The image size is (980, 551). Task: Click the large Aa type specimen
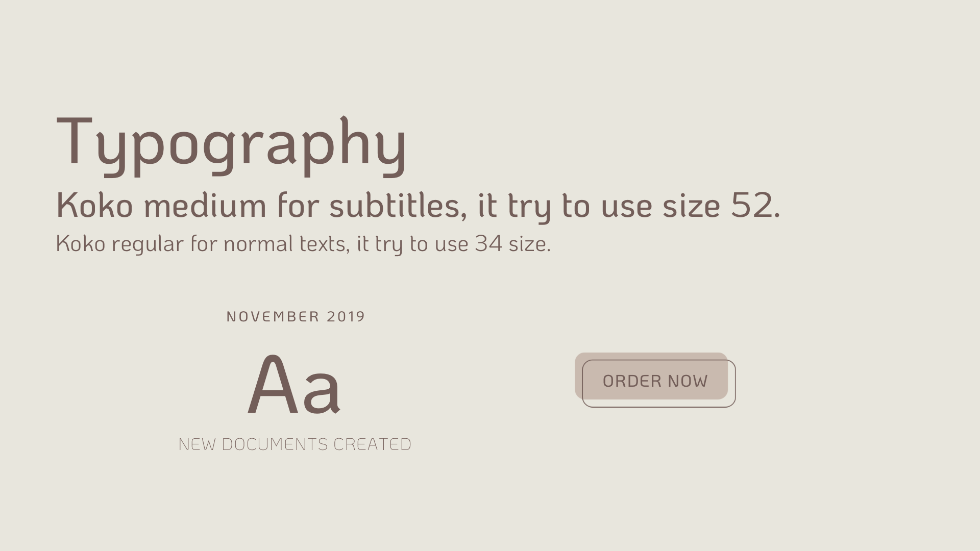[294, 385]
